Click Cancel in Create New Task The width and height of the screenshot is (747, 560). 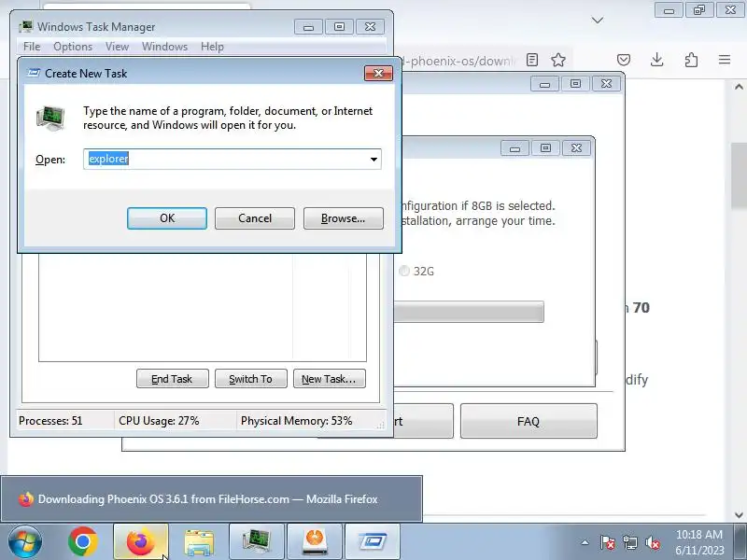pyautogui.click(x=255, y=218)
